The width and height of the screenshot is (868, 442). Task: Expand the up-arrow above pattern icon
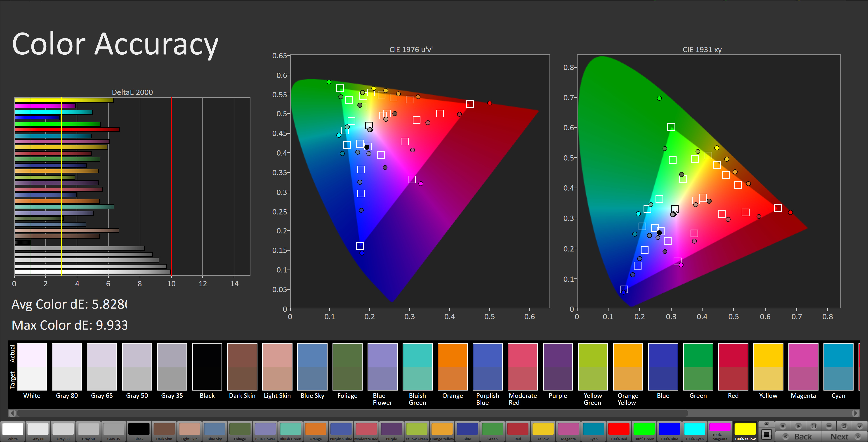[766, 424]
